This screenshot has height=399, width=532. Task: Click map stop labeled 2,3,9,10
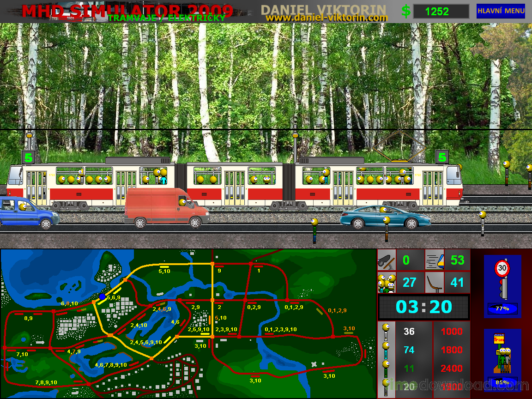(226, 329)
